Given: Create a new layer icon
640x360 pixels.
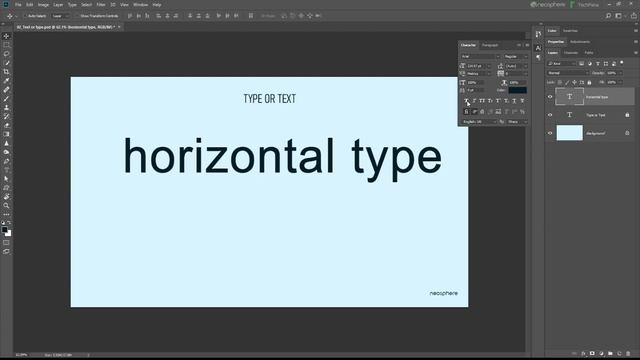Looking at the screenshot, I should [619, 353].
